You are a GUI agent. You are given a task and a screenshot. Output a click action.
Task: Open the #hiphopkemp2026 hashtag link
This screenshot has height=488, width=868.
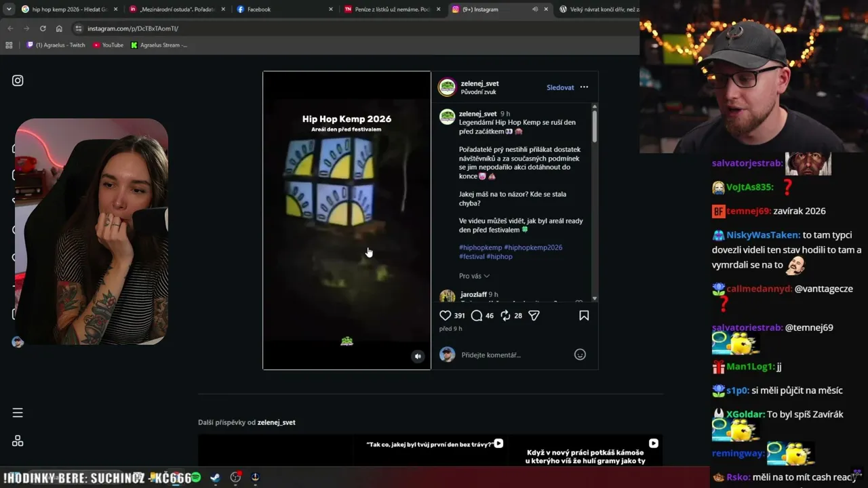point(533,247)
